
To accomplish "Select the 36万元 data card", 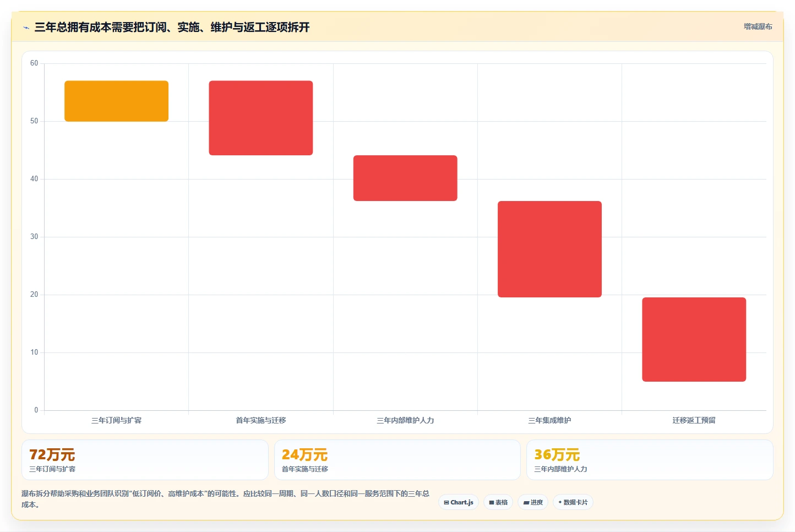I will tap(650, 460).
